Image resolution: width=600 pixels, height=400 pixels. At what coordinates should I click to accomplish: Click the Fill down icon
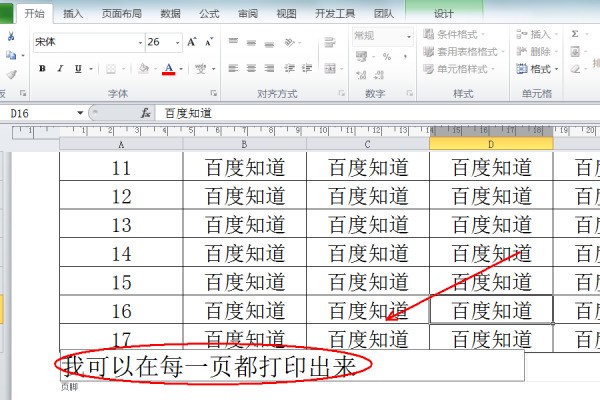[x=575, y=51]
